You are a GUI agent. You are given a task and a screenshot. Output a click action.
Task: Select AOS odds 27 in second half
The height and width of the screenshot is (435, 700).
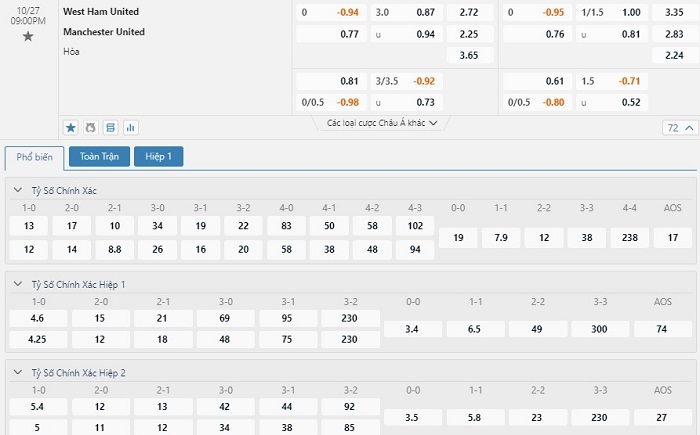click(662, 418)
